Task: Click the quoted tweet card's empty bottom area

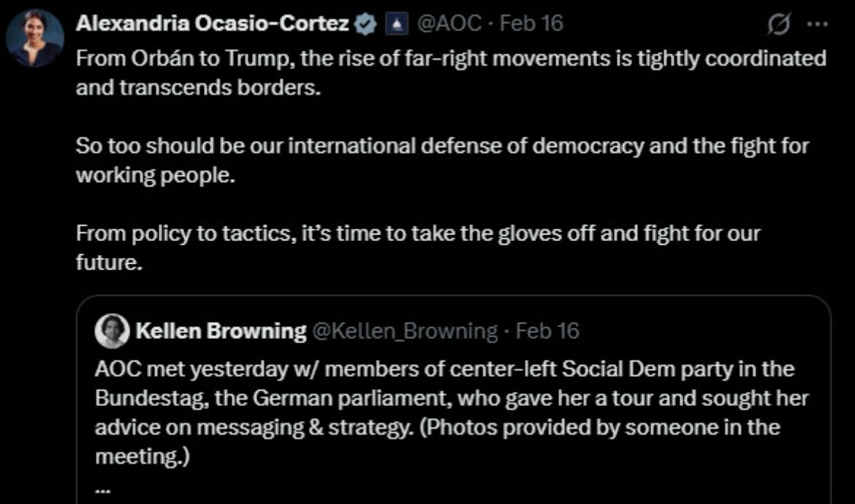Action: [468, 488]
